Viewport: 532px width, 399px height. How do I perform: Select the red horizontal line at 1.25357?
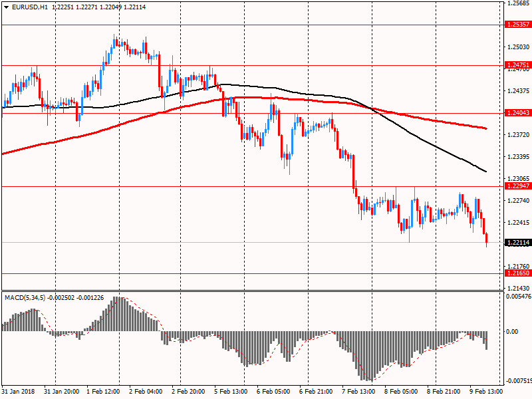click(253, 25)
